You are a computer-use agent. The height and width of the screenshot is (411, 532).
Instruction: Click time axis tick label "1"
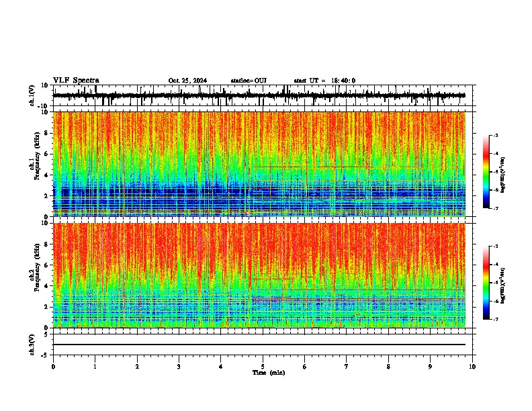95,367
